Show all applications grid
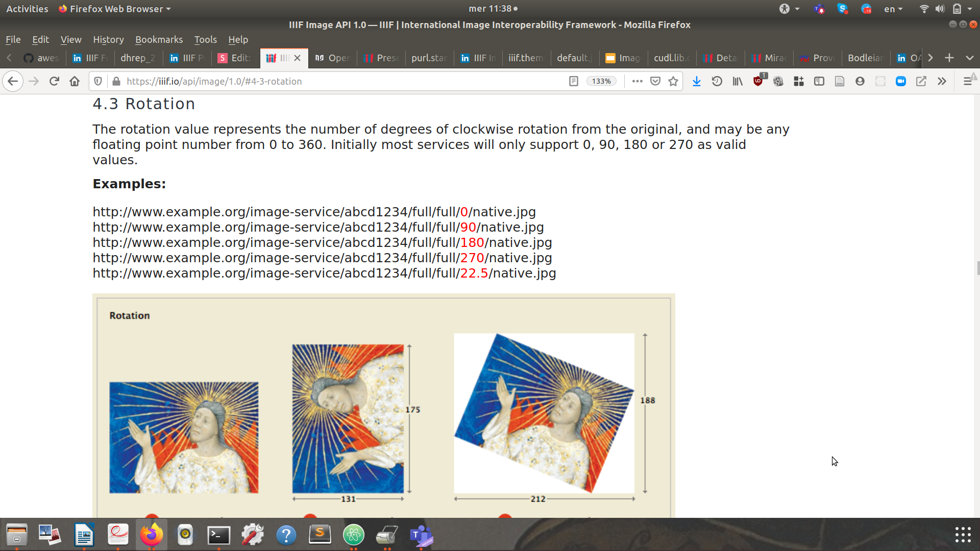This screenshot has width=980, height=551. click(963, 535)
